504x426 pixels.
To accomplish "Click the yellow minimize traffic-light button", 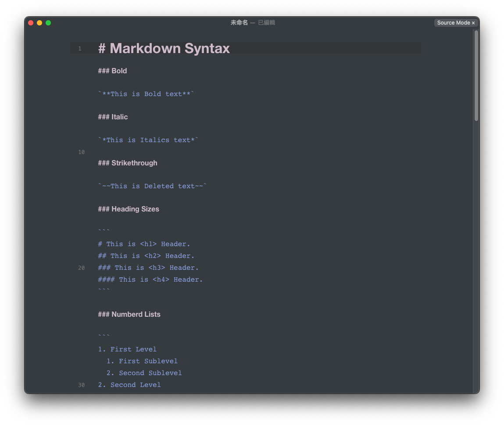I will [x=39, y=22].
